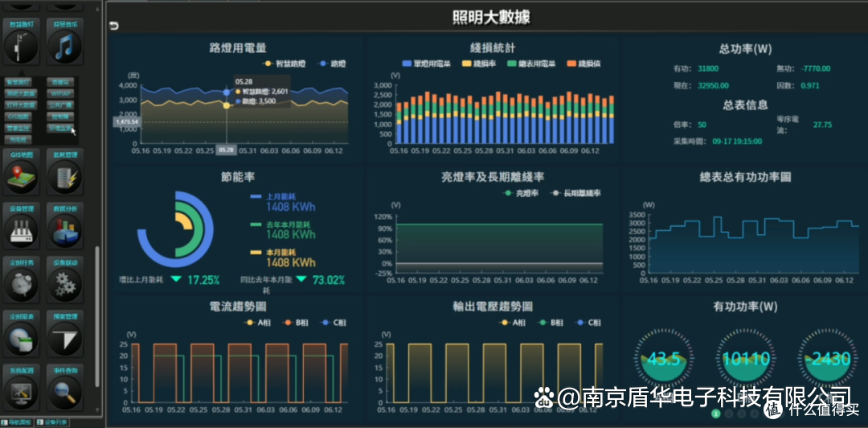Toggle C相 in 電流趨勢圖 legend
The image size is (868, 428).
333,323
